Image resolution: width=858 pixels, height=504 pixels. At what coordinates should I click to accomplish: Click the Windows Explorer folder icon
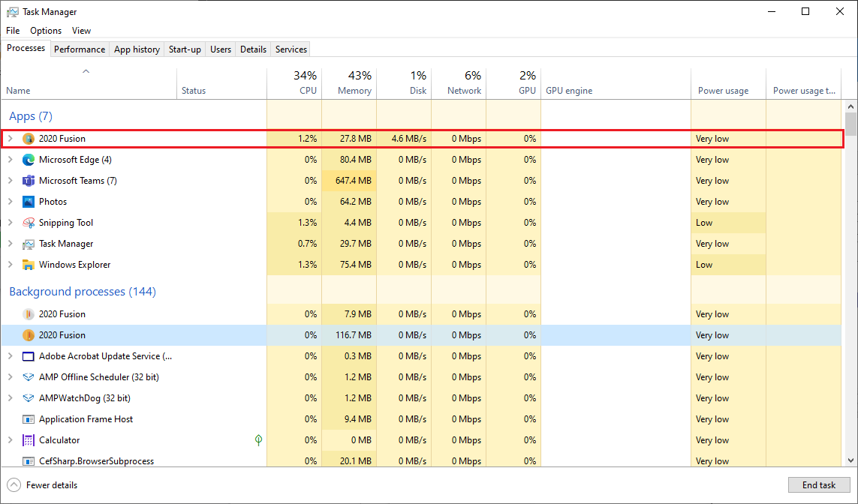point(29,265)
